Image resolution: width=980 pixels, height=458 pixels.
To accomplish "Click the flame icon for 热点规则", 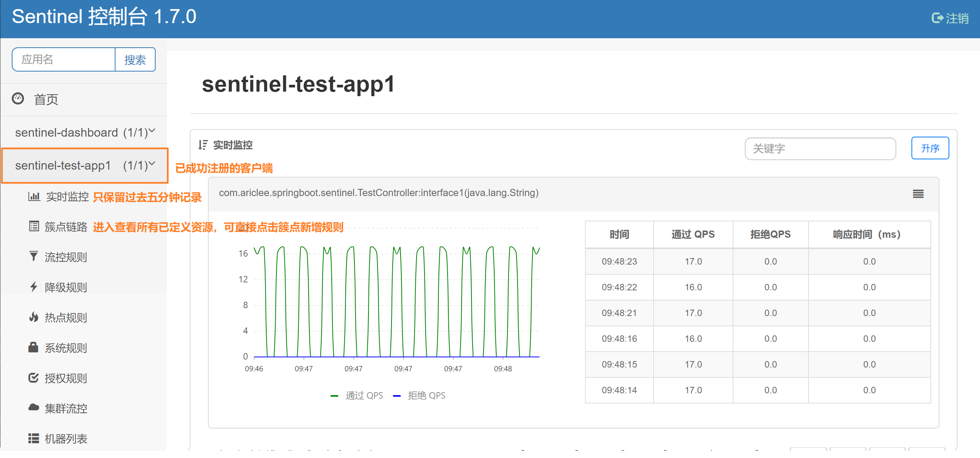I will (x=33, y=317).
